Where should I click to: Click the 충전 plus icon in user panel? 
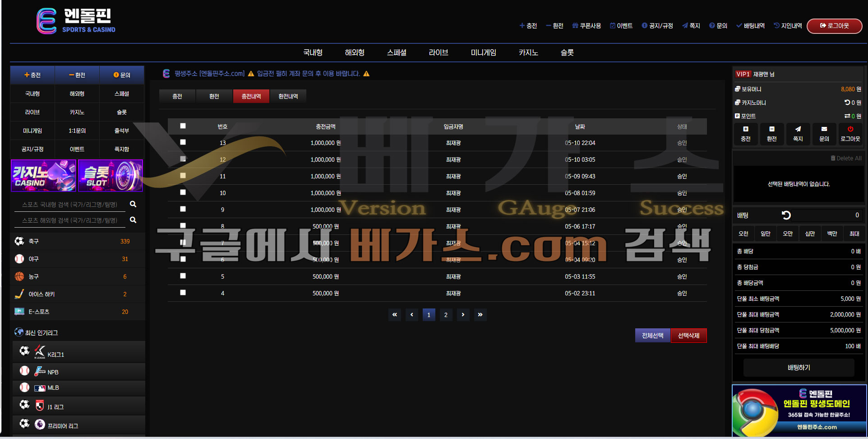pyautogui.click(x=746, y=129)
